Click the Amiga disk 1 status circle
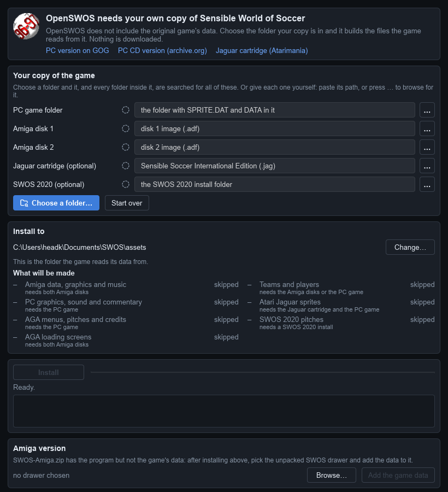This screenshot has height=492, width=448. [x=126, y=128]
